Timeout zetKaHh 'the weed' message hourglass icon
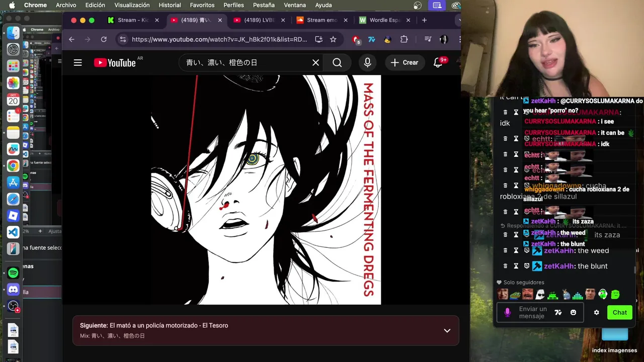 point(516,250)
